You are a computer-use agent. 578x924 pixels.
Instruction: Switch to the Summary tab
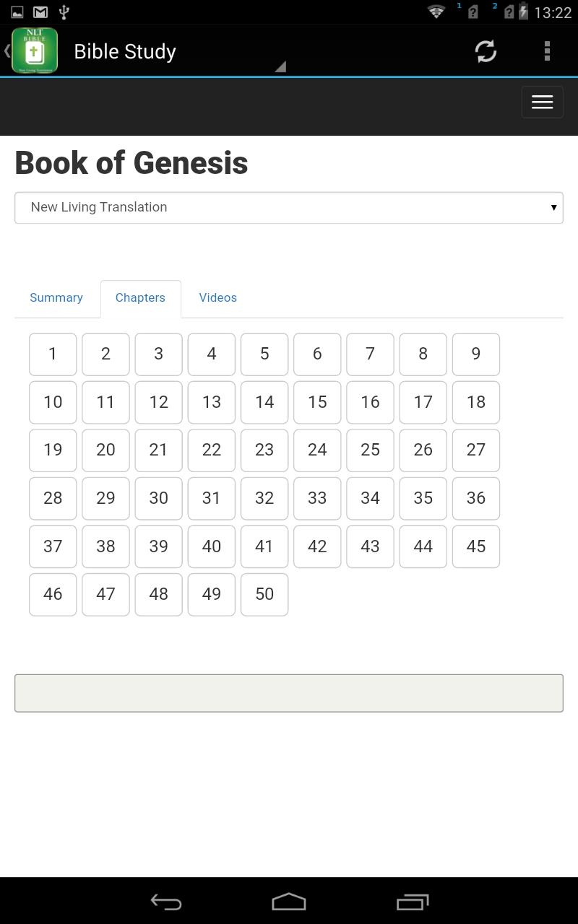pyautogui.click(x=56, y=297)
